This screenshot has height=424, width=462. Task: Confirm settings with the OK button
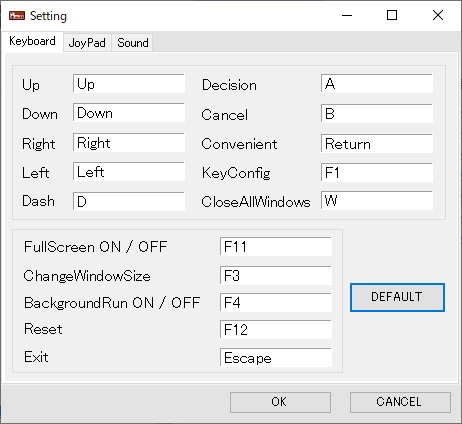280,402
